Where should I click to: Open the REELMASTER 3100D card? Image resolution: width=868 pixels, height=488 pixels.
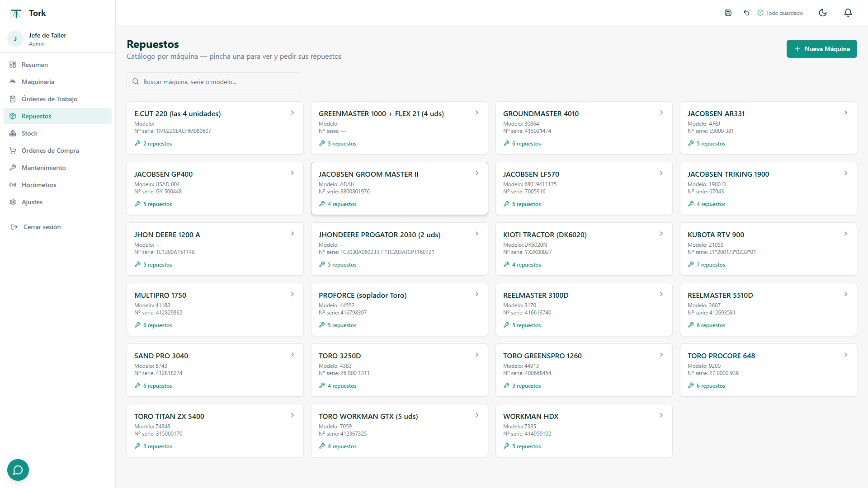point(584,310)
